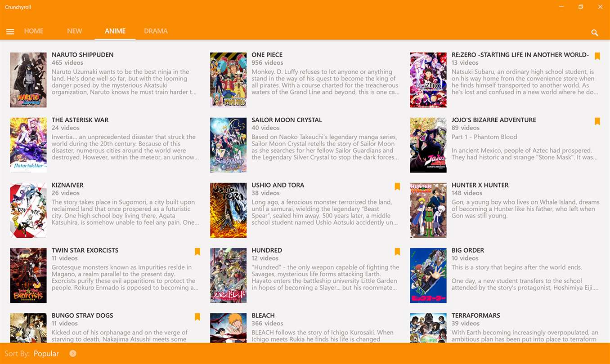
Task: Click the NARUTO SHIPPUDEN title
Action: click(83, 55)
